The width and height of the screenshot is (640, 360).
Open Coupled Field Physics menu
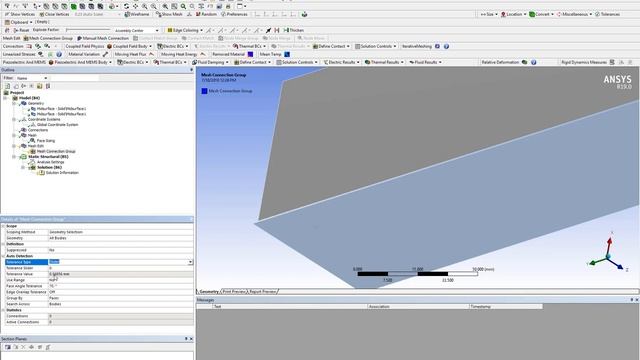click(x=84, y=46)
